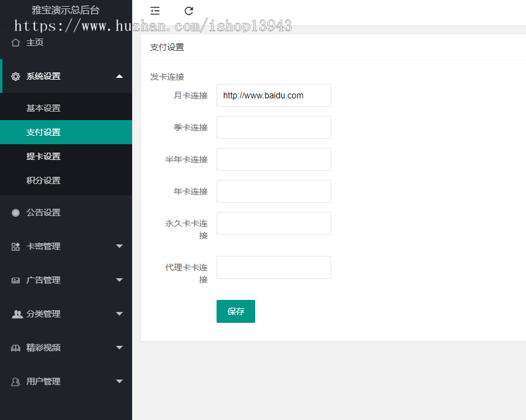Collapse the 系统设置 section chevron
Viewport: 526px width, 420px height.
(x=119, y=76)
